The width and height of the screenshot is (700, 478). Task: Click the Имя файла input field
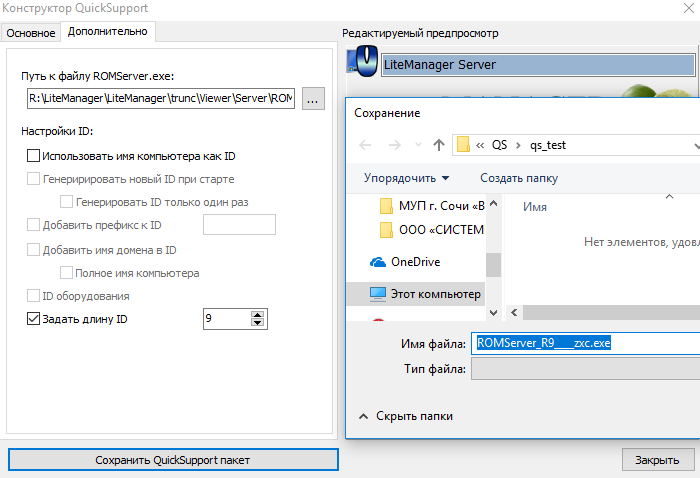586,343
